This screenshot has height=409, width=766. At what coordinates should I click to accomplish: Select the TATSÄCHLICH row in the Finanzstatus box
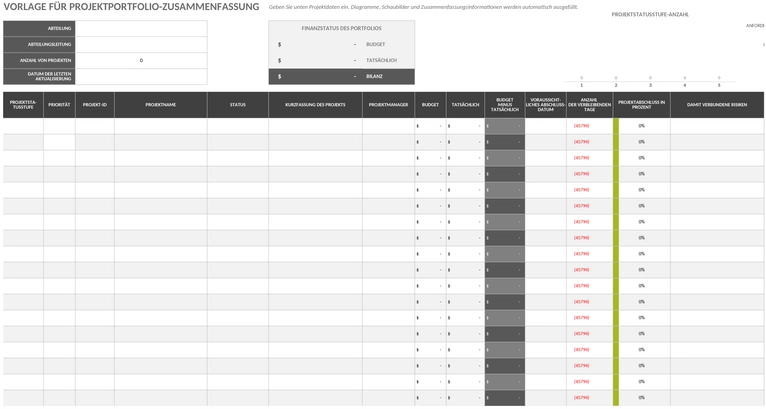(341, 61)
